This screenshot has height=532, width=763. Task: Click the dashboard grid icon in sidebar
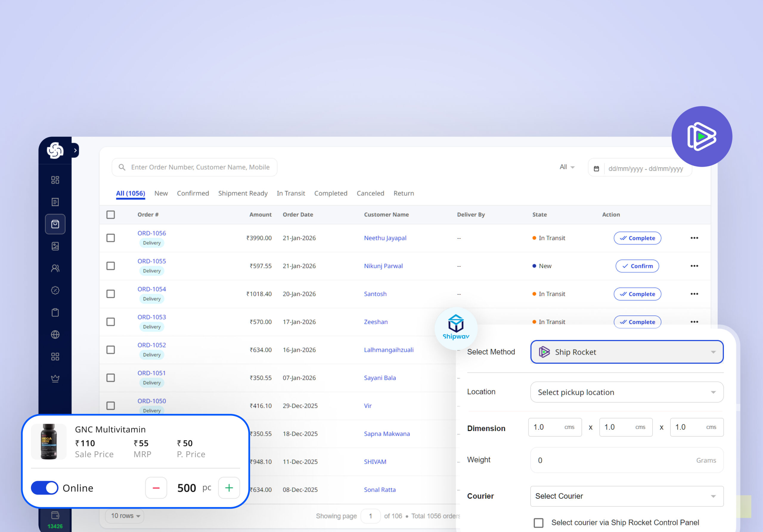(55, 180)
